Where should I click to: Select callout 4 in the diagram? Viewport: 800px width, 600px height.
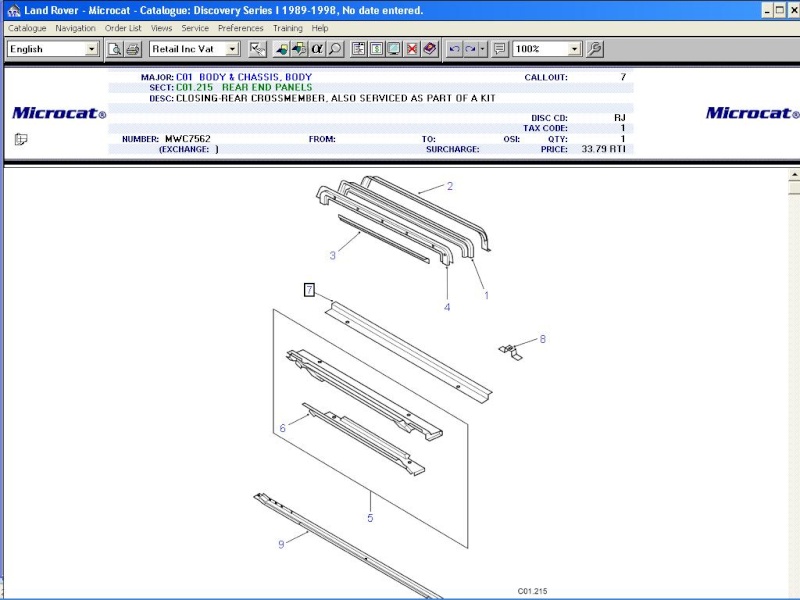coord(447,307)
